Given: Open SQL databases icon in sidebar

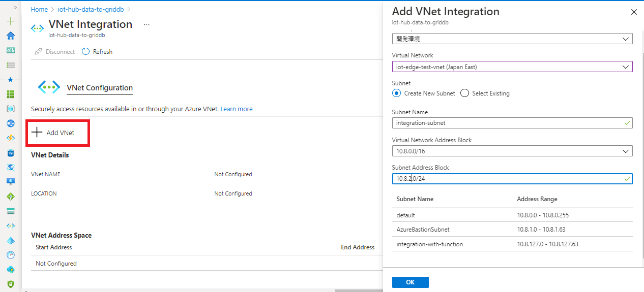Looking at the screenshot, I should 11,153.
